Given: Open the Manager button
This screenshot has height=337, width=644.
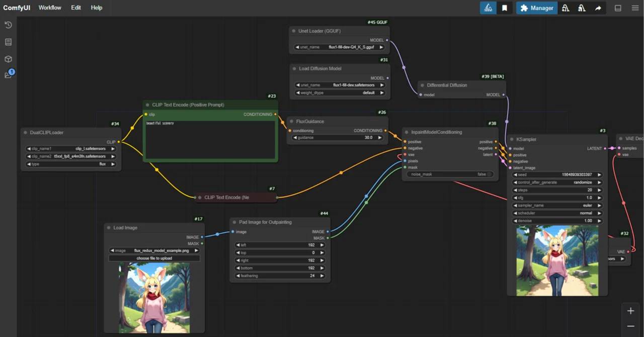Looking at the screenshot, I should pyautogui.click(x=537, y=8).
